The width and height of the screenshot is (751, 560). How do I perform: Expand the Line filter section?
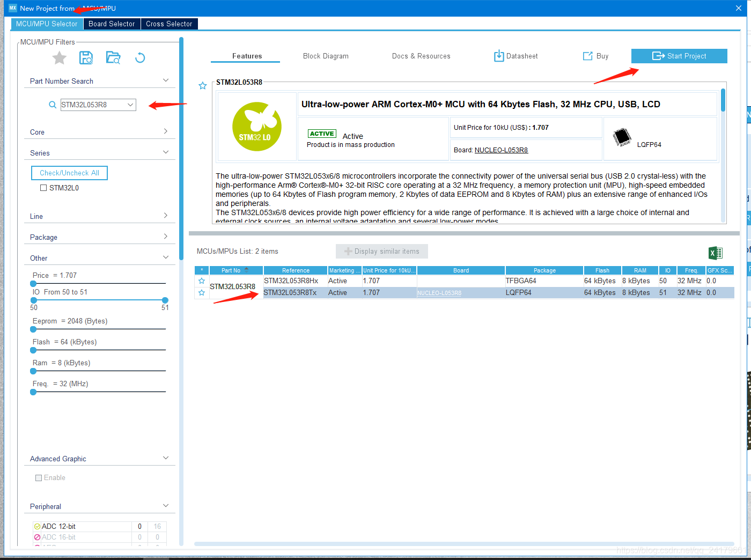(x=166, y=216)
